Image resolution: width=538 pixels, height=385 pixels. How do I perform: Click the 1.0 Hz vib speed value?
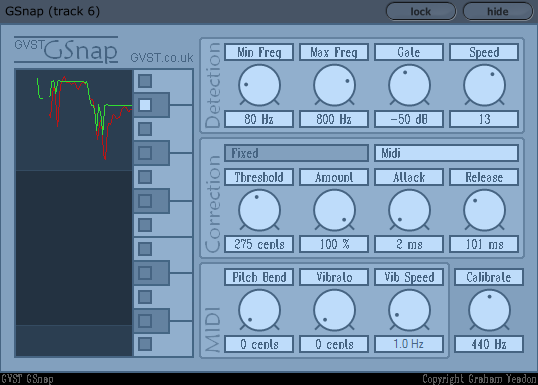click(x=409, y=344)
